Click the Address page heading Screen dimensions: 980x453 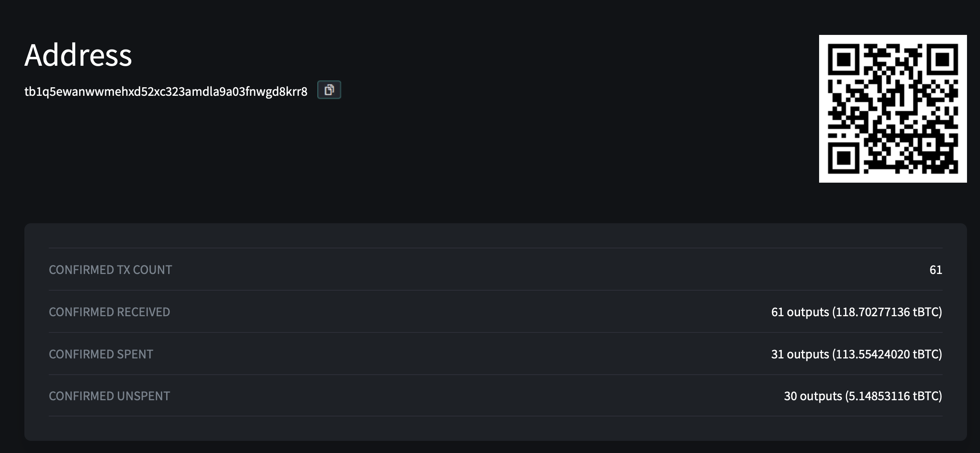pos(78,55)
